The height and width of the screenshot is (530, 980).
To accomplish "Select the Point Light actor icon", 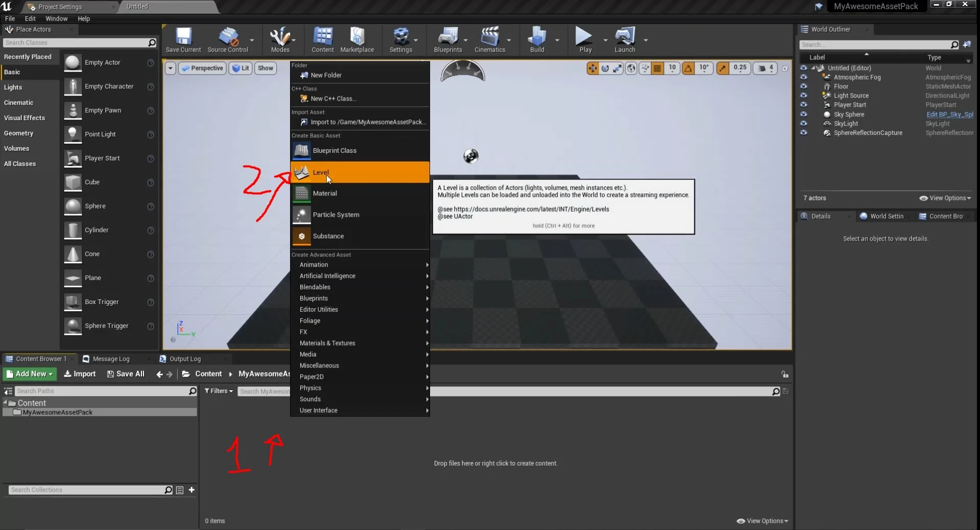I will [73, 134].
